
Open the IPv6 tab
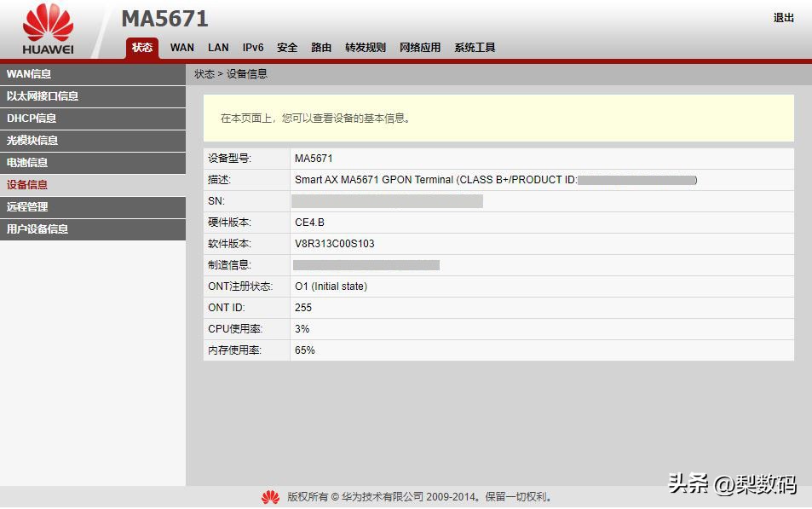click(x=252, y=48)
